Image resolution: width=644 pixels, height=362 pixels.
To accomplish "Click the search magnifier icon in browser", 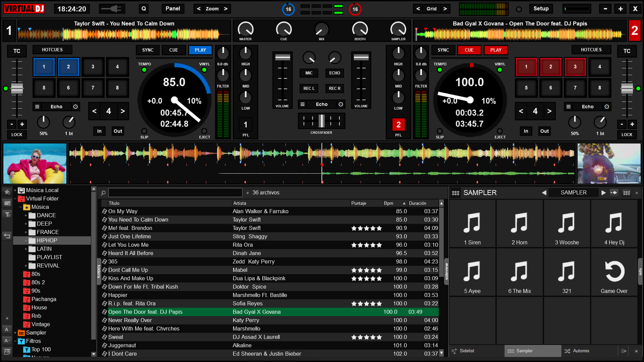I will [103, 193].
